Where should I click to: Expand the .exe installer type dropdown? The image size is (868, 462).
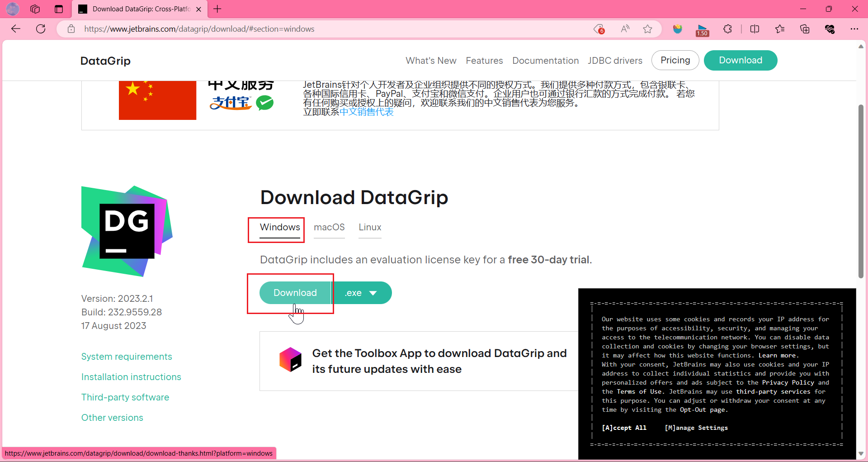coord(362,293)
